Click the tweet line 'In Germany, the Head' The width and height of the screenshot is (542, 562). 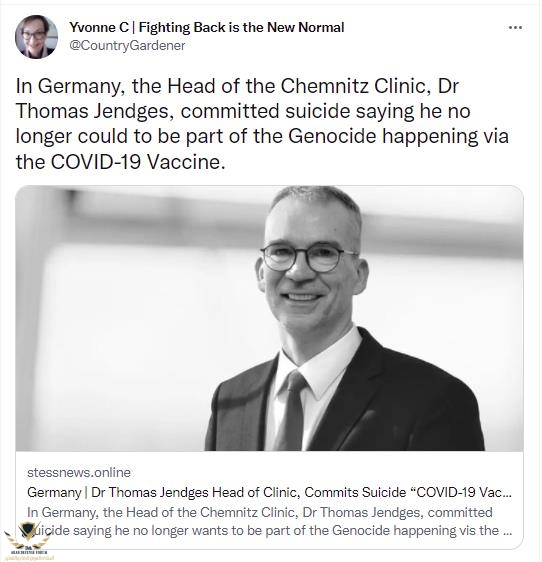(115, 86)
